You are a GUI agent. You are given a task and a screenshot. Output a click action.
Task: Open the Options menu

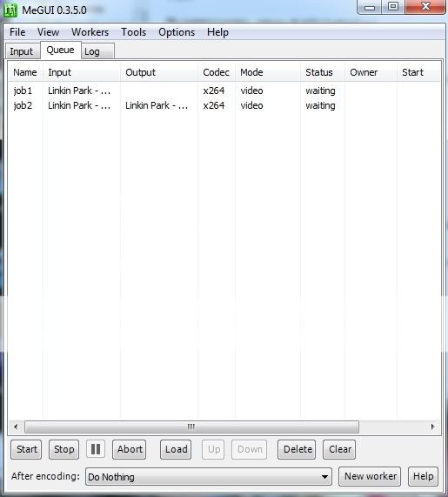pyautogui.click(x=177, y=32)
